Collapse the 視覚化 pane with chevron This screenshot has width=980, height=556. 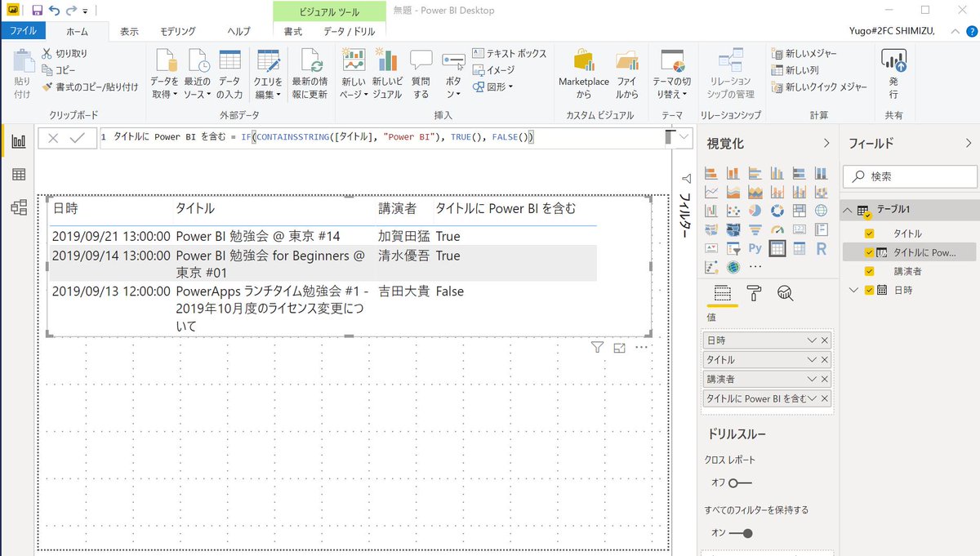pos(826,143)
